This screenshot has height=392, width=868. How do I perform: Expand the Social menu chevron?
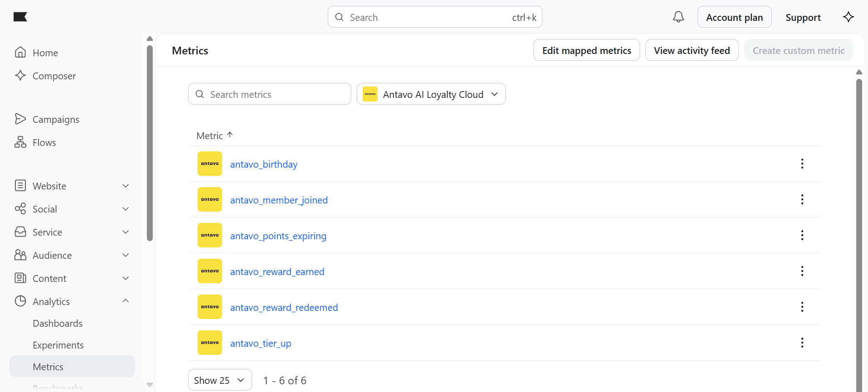click(126, 209)
